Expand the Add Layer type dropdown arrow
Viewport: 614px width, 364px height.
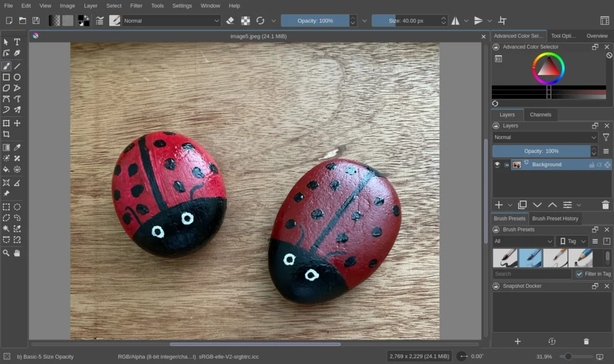point(510,205)
